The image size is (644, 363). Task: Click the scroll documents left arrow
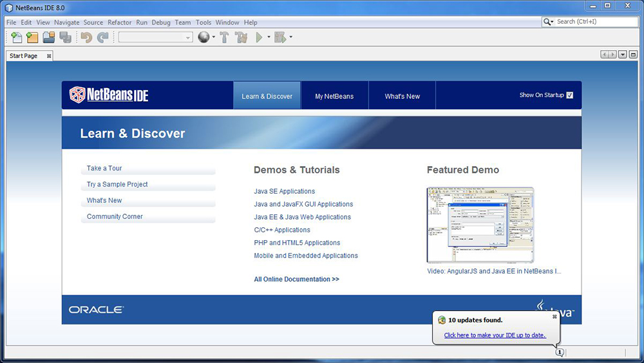coord(604,55)
